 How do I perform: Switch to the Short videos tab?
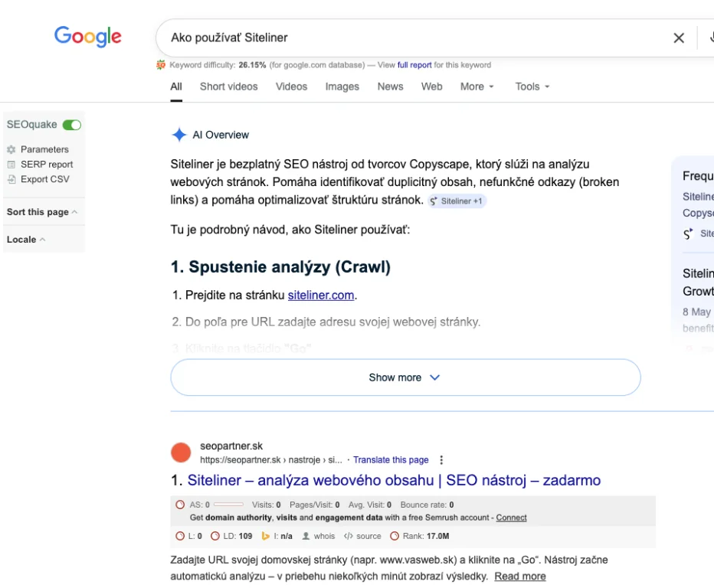(228, 87)
